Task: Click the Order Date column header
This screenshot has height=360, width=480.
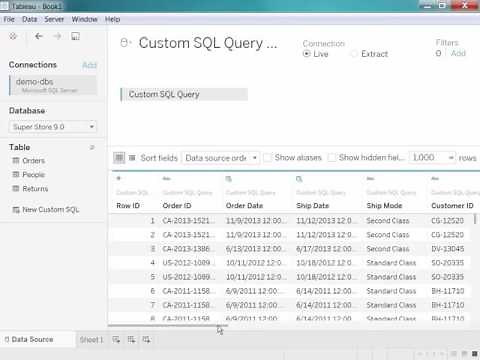Action: tap(244, 206)
